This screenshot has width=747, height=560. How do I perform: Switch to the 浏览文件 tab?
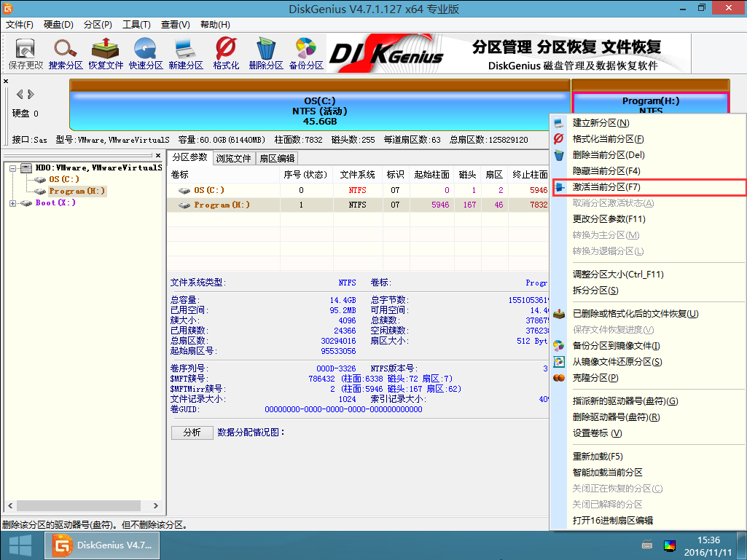(233, 158)
